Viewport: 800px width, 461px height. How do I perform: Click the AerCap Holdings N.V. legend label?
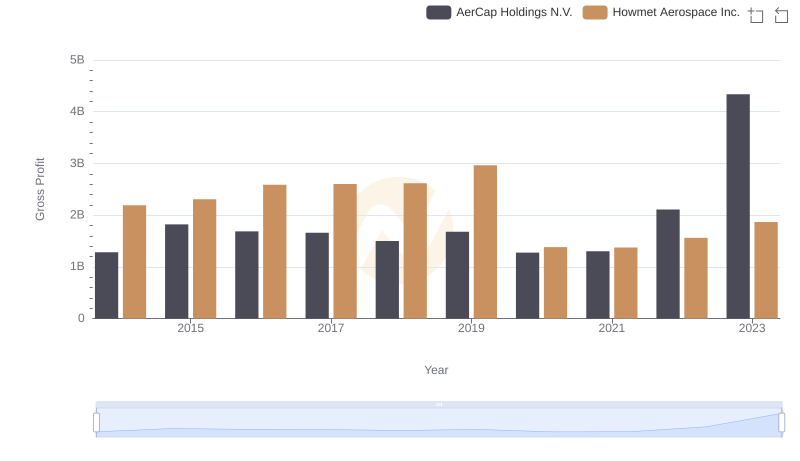tap(514, 12)
